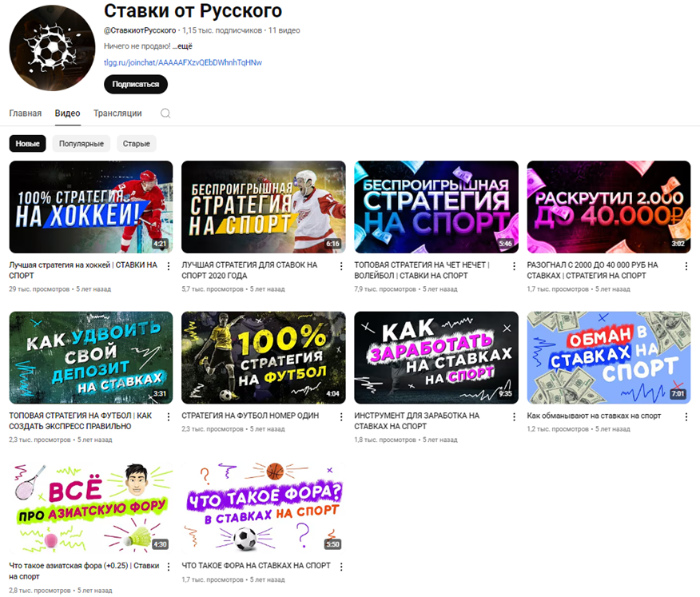Click the Подписаться subscribe button

[136, 85]
